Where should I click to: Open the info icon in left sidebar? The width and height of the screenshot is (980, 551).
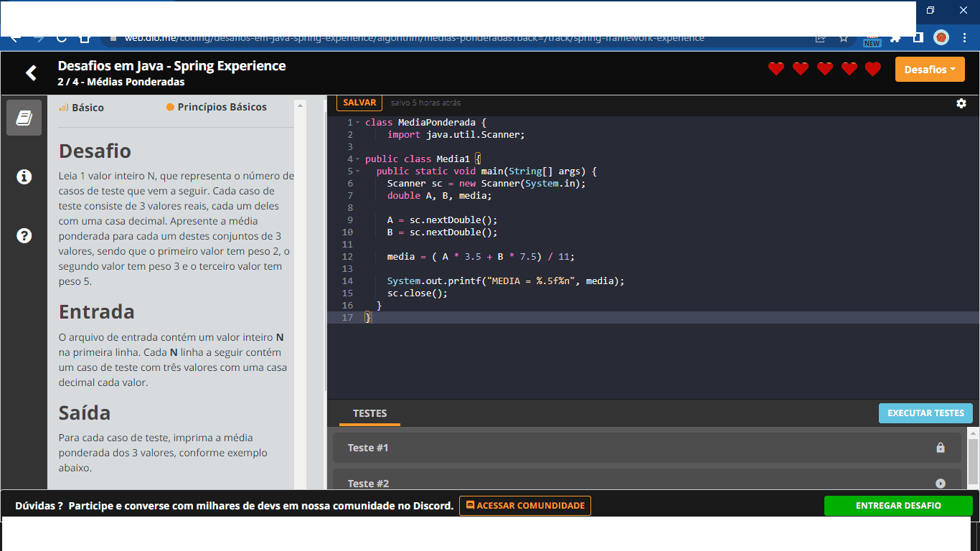(x=24, y=176)
